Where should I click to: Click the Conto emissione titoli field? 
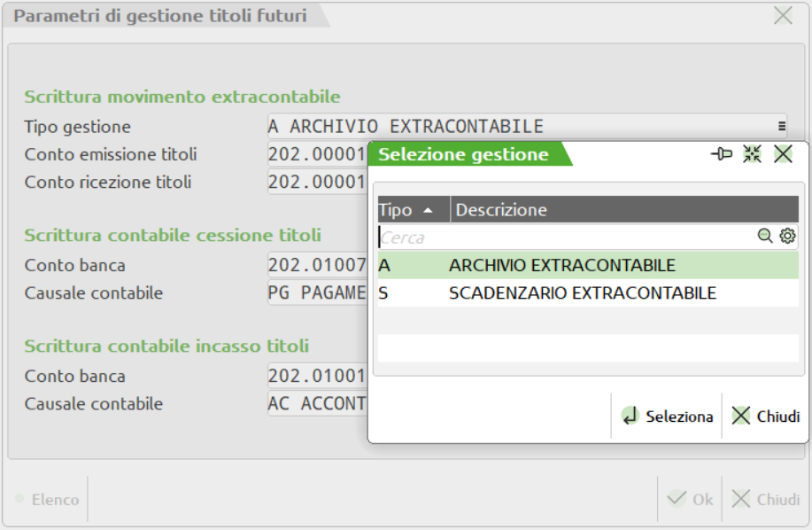pyautogui.click(x=317, y=154)
